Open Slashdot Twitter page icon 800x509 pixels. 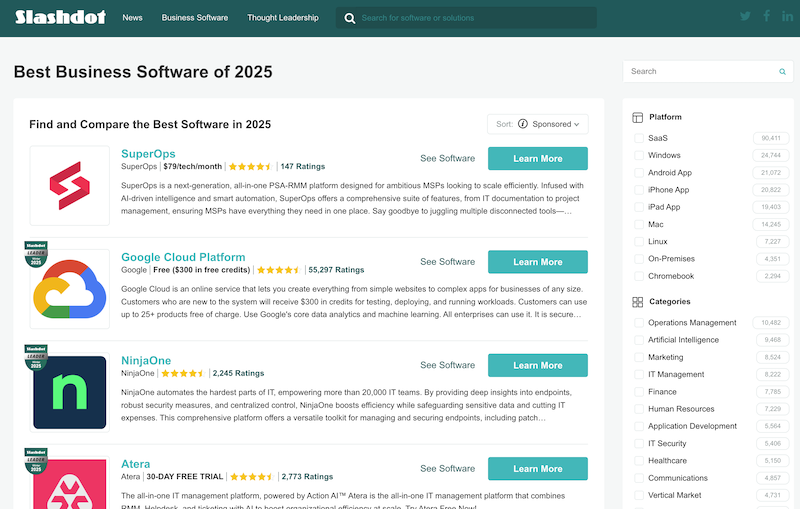(745, 16)
